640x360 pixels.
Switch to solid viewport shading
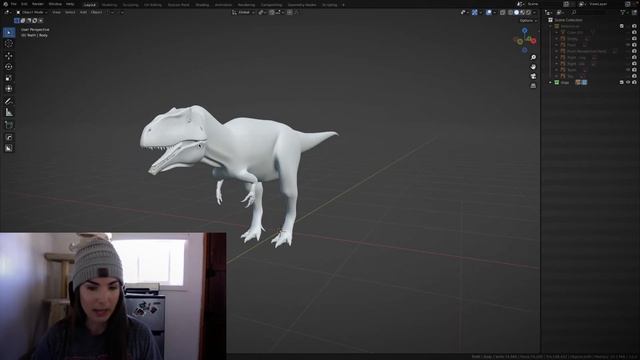(x=516, y=13)
